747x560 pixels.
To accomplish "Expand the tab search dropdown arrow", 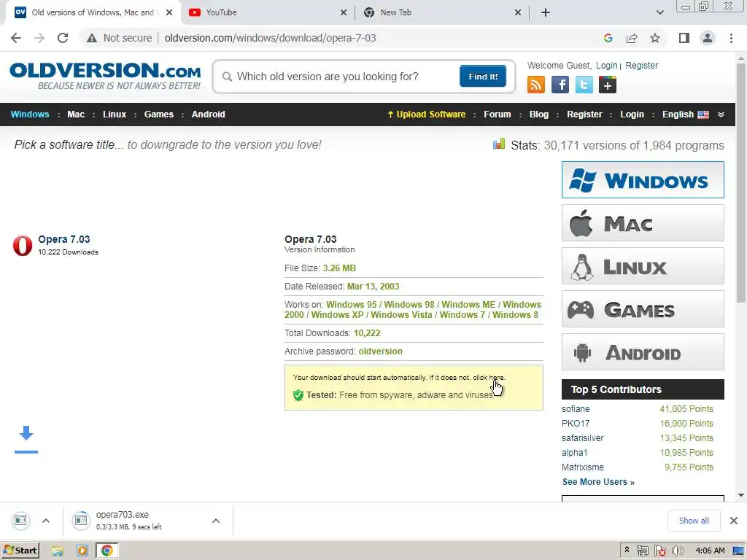I will (659, 12).
